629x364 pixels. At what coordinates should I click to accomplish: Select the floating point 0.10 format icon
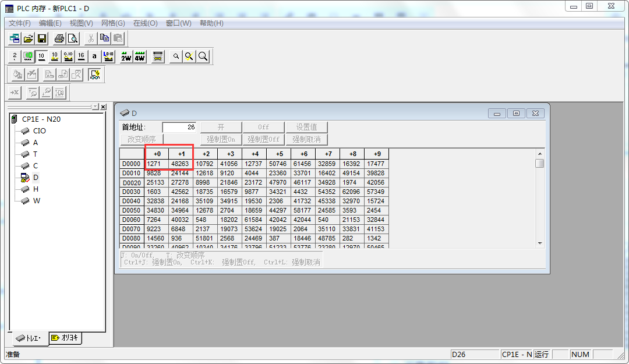pyautogui.click(x=68, y=56)
